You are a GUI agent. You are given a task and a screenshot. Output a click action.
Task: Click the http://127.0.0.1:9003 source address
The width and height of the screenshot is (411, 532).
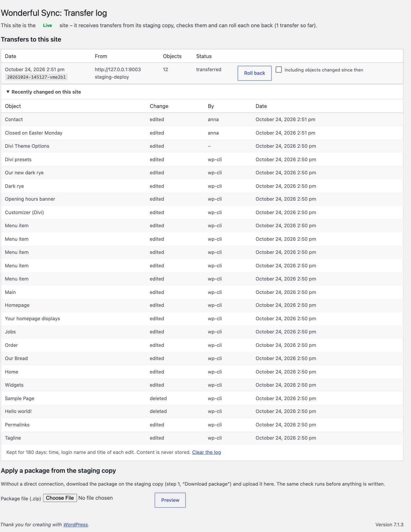click(x=118, y=69)
